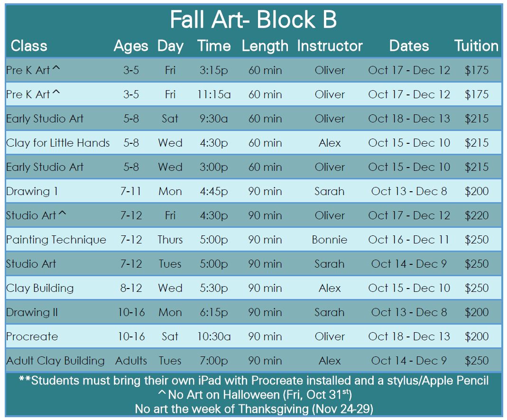Open the Clay for Little Hands class

(58, 143)
